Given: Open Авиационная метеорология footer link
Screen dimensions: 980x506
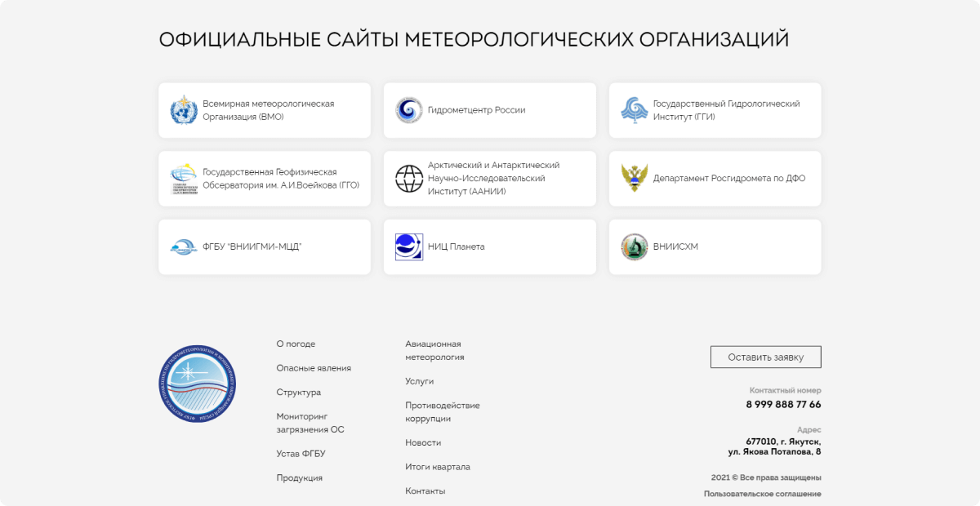Looking at the screenshot, I should point(434,350).
